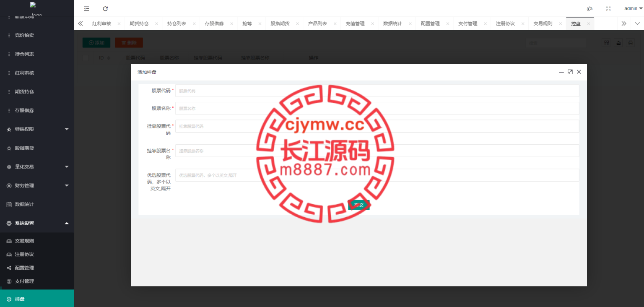Viewport: 644px width, 307px height.
Task: Switch to the 存股借券 tab
Action: [x=214, y=23]
